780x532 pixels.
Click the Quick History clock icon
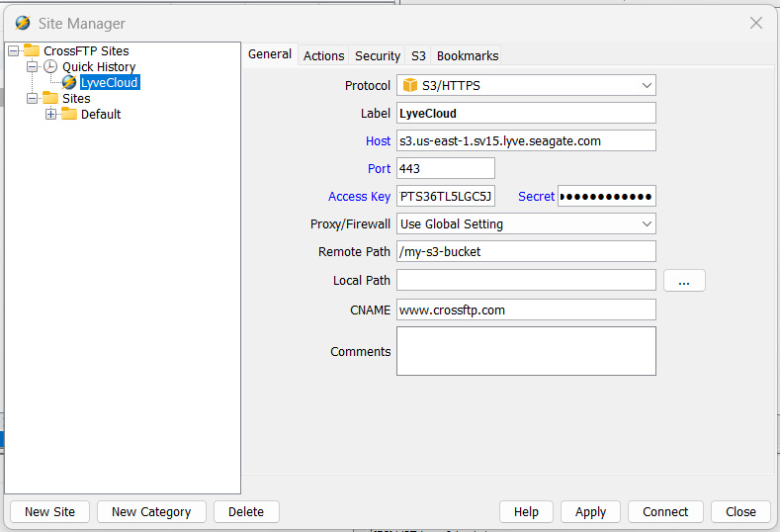50,67
